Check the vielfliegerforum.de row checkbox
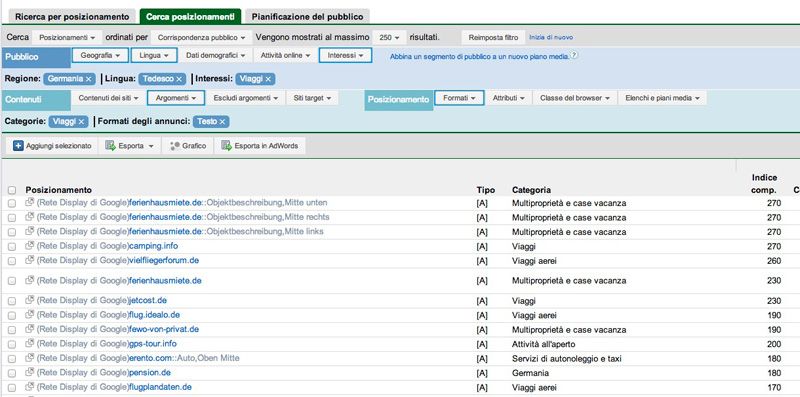Viewport: 800px width, 397px height. [x=12, y=261]
